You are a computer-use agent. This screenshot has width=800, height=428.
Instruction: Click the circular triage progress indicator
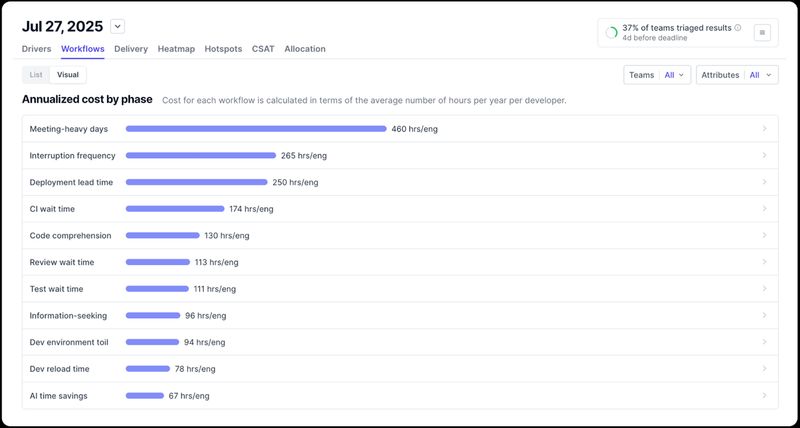pyautogui.click(x=611, y=33)
